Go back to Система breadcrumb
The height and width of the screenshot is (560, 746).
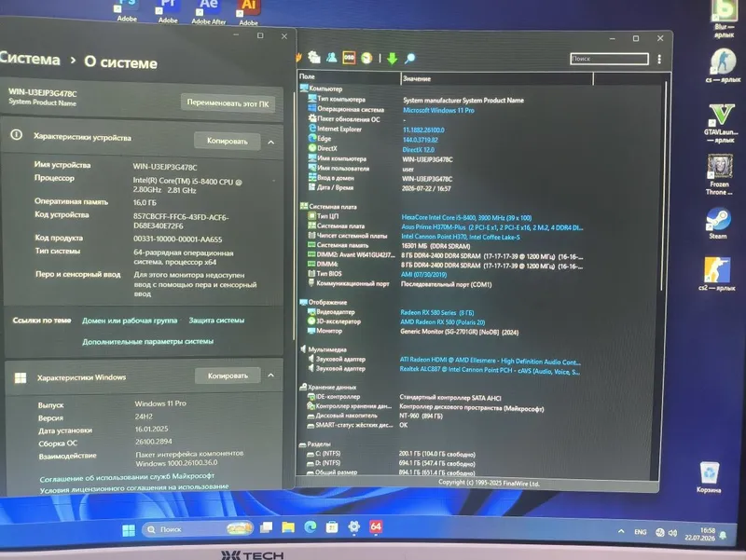30,59
